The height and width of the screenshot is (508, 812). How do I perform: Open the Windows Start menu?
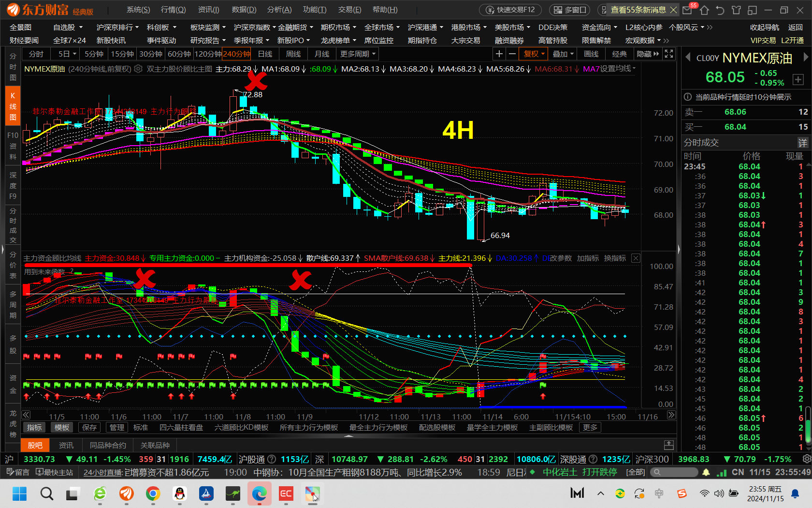(19, 493)
